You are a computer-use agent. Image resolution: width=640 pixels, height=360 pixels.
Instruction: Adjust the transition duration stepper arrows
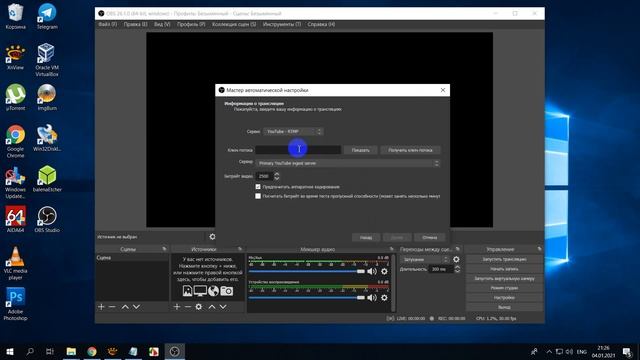point(457,269)
